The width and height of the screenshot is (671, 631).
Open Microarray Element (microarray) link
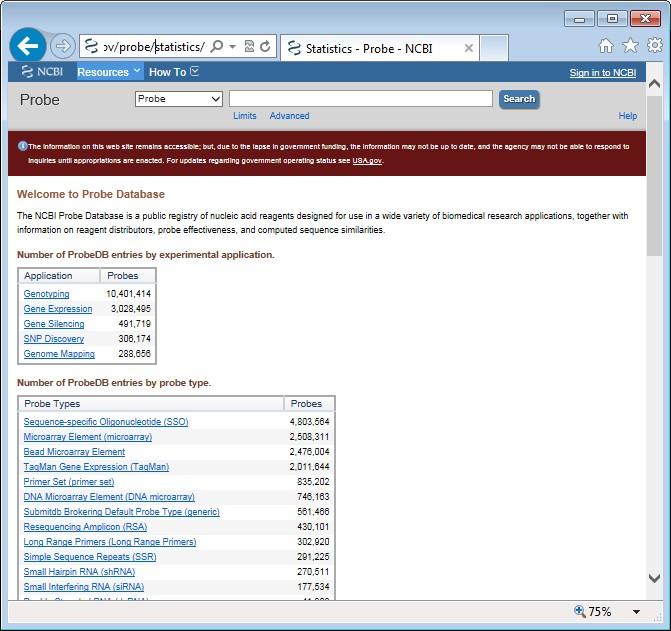88,437
